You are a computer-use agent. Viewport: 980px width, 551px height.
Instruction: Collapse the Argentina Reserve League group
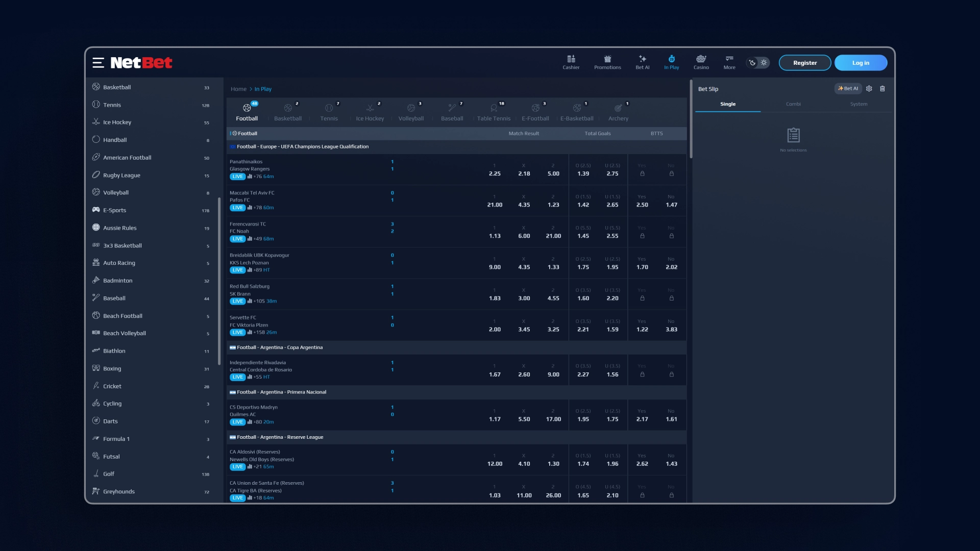point(456,437)
